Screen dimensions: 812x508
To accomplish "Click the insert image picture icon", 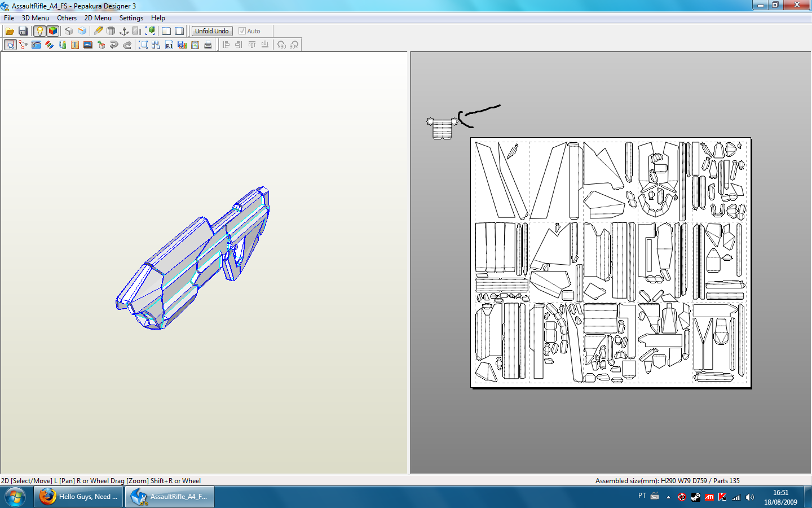I will pos(88,45).
